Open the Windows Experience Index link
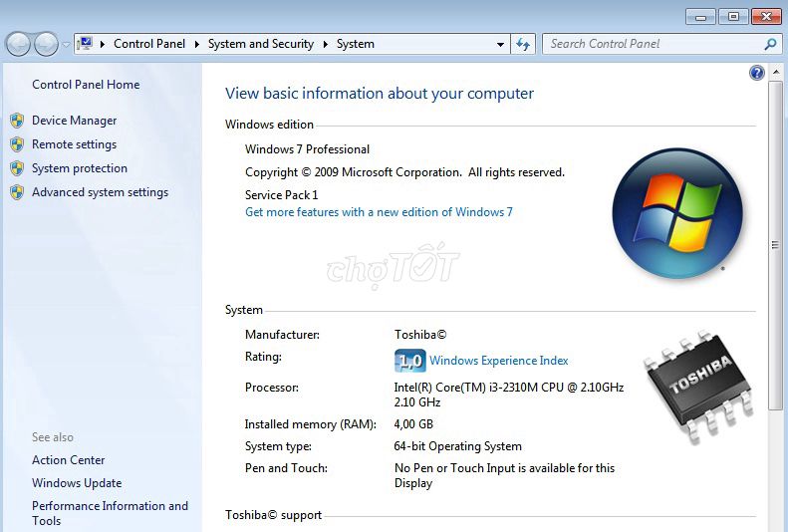 coord(498,361)
